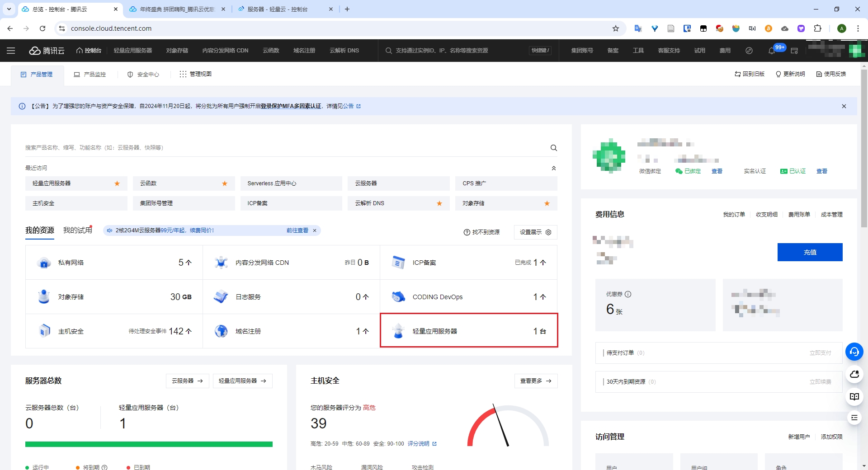Open the floating customer support headset icon
Screen dimensions: 868x470
(x=854, y=352)
